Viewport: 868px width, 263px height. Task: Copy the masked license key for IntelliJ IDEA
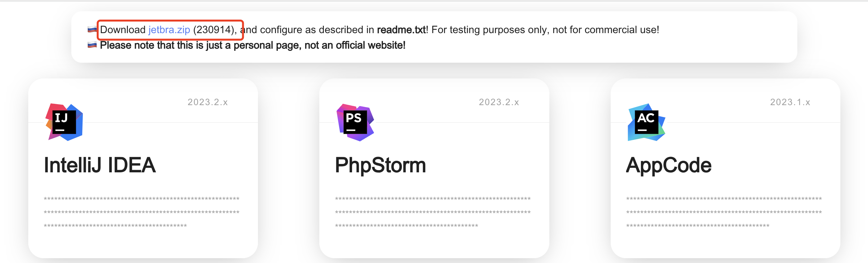point(142,212)
